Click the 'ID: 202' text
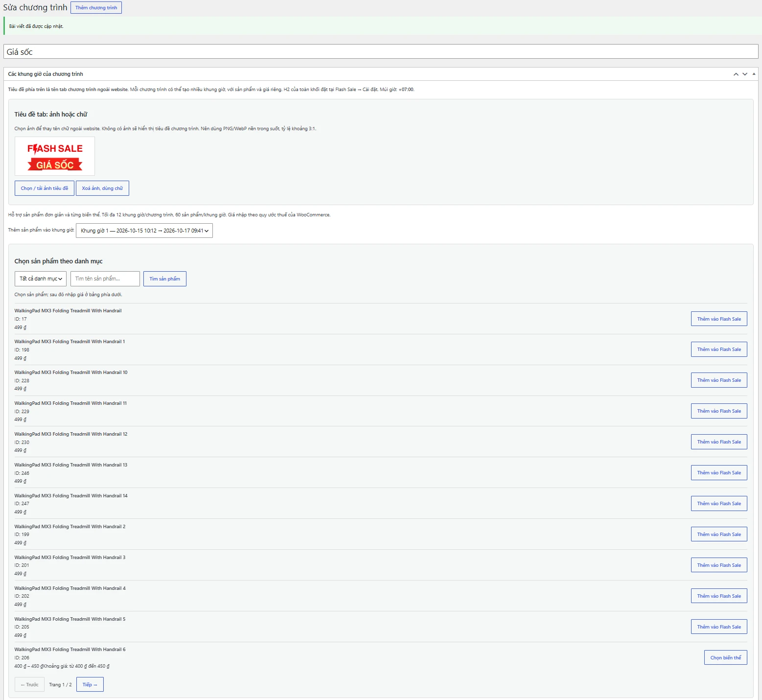 coord(22,596)
